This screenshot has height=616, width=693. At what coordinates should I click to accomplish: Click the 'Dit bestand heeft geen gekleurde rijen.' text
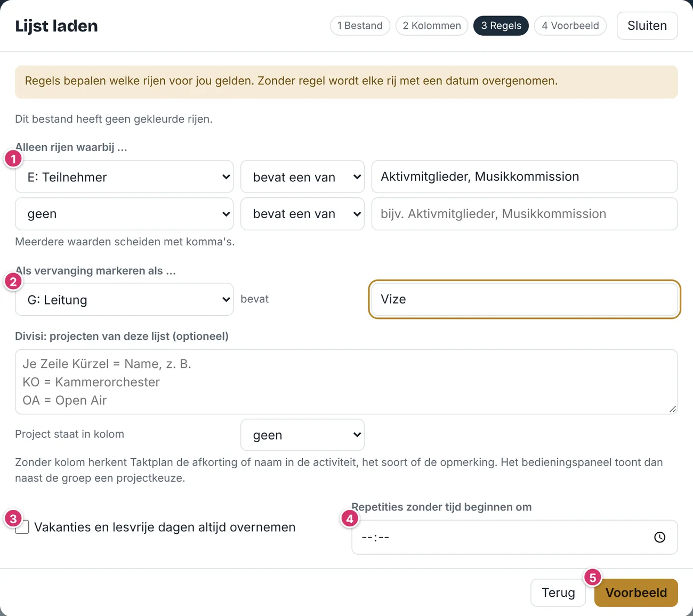[x=114, y=119]
